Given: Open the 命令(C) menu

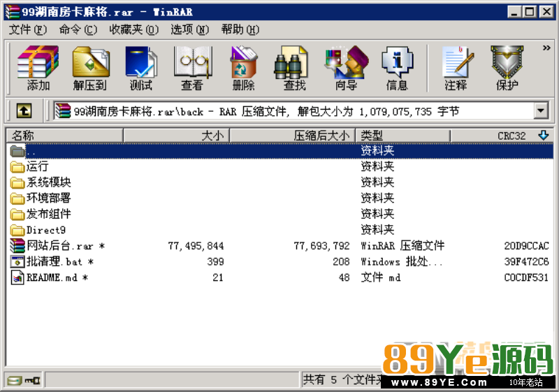Looking at the screenshot, I should pyautogui.click(x=78, y=29).
